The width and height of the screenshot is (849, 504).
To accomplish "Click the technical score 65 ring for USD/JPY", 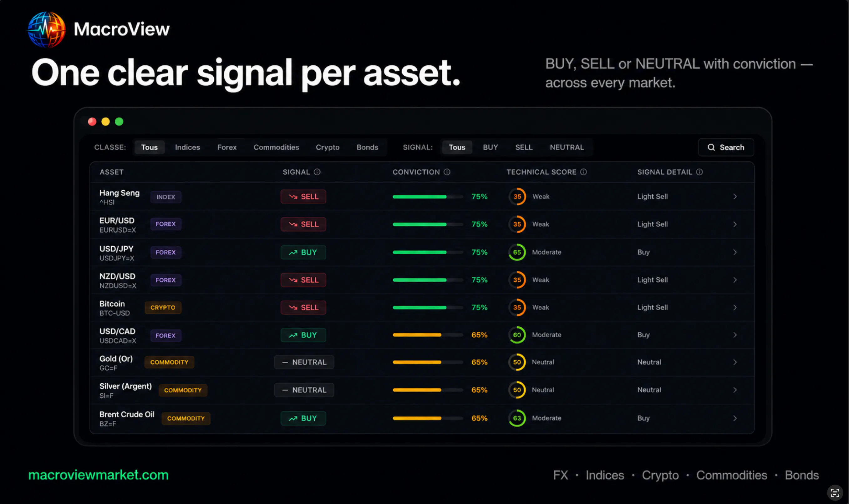I will pos(517,252).
